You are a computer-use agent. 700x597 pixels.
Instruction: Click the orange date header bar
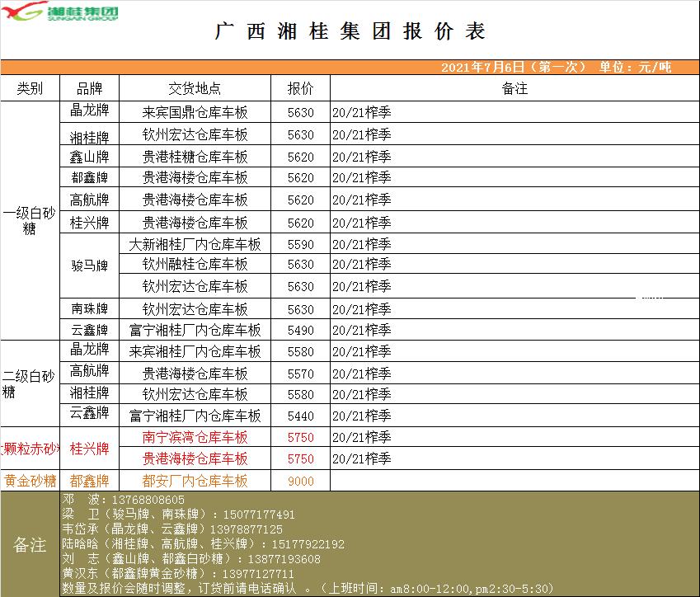[x=350, y=68]
